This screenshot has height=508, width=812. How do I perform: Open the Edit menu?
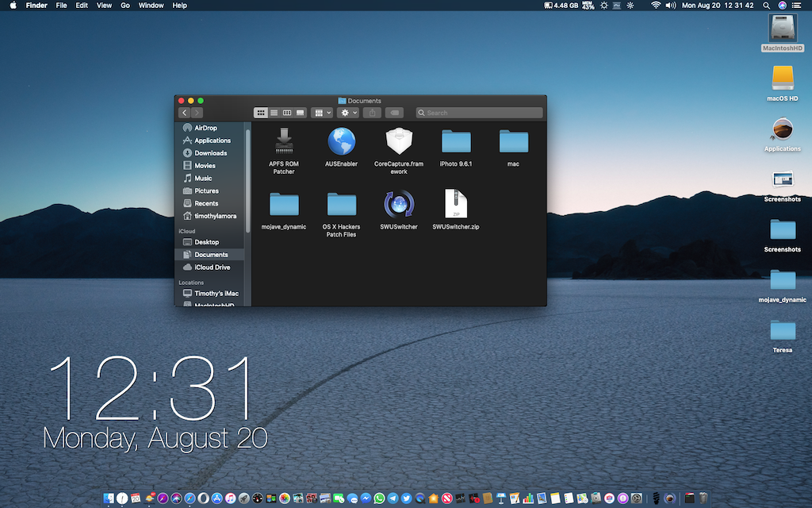82,6
